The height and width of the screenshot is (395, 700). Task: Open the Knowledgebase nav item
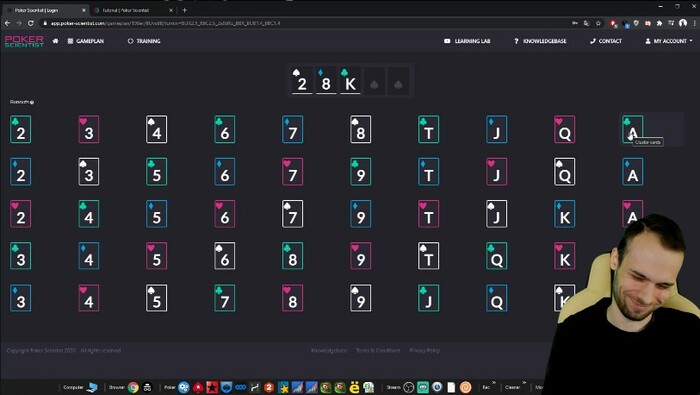pos(540,41)
